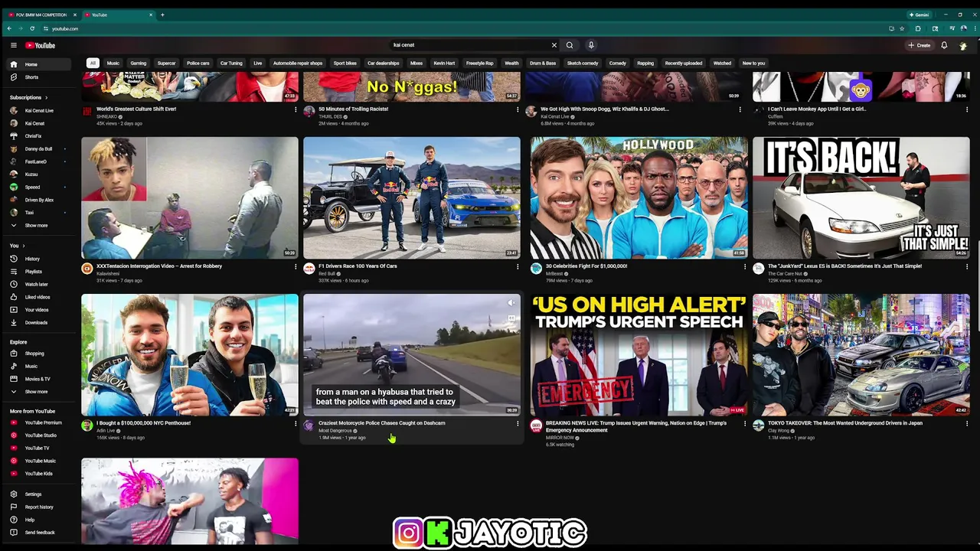The width and height of the screenshot is (980, 551).
Task: Open YouTube Kids
Action: 38,474
